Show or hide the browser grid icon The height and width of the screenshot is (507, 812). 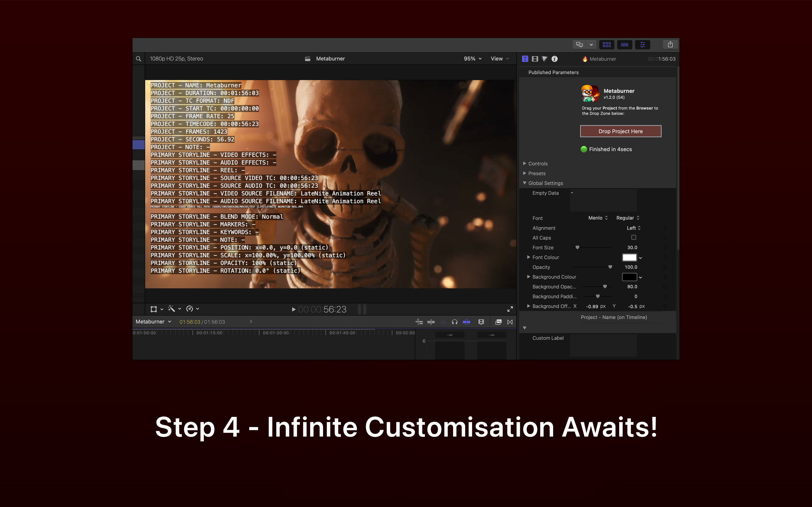pyautogui.click(x=606, y=45)
